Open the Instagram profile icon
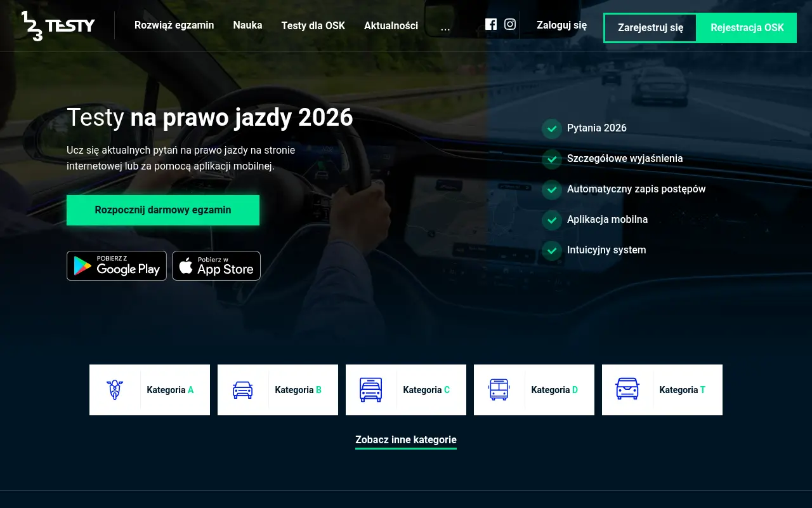 510,24
